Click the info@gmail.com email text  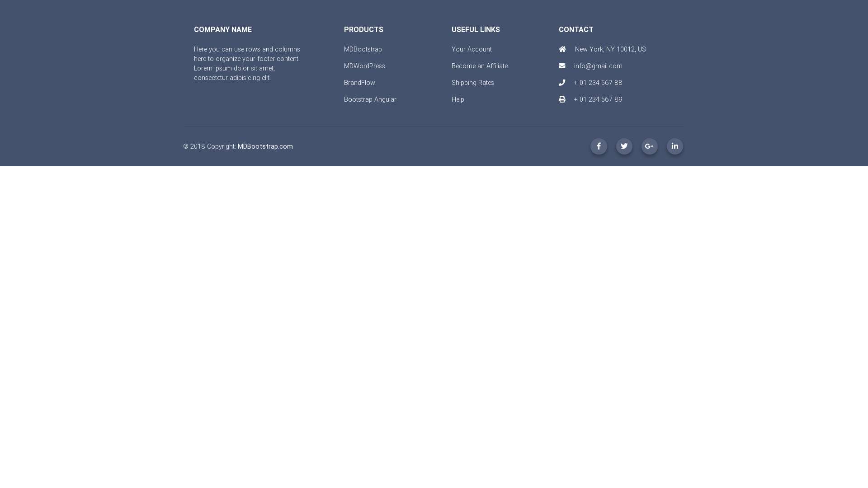tap(598, 66)
